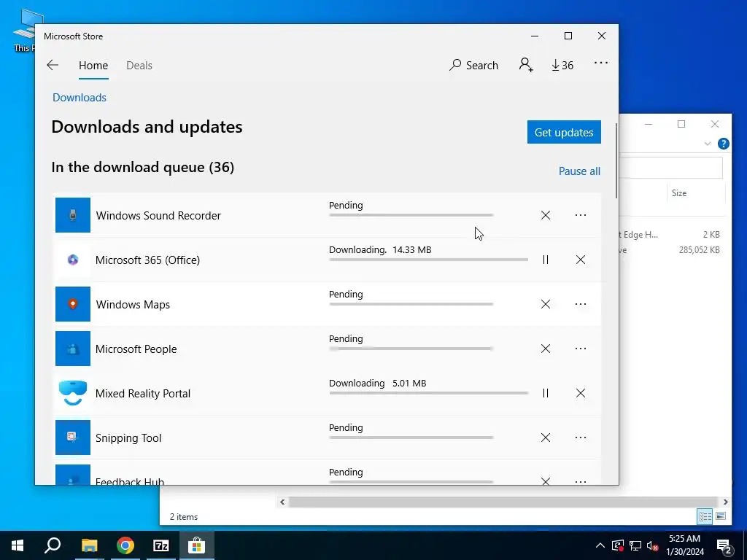Switch to the Deals tab
The image size is (747, 560).
(139, 66)
